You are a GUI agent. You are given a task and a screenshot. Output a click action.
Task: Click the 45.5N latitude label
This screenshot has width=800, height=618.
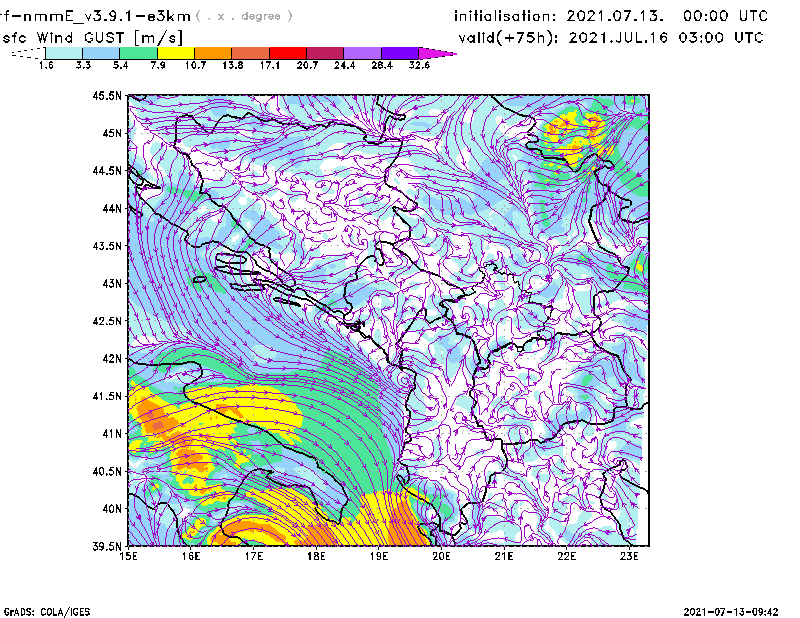click(x=107, y=95)
